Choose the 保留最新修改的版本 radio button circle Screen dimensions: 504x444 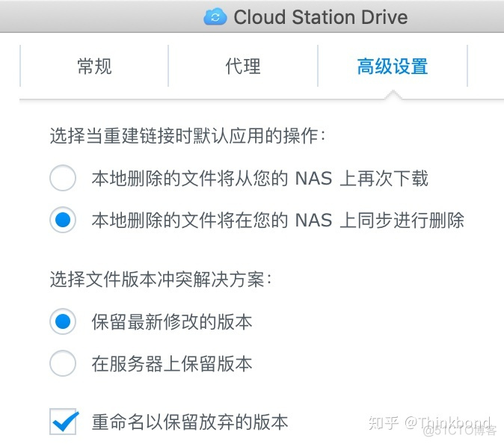(x=63, y=322)
